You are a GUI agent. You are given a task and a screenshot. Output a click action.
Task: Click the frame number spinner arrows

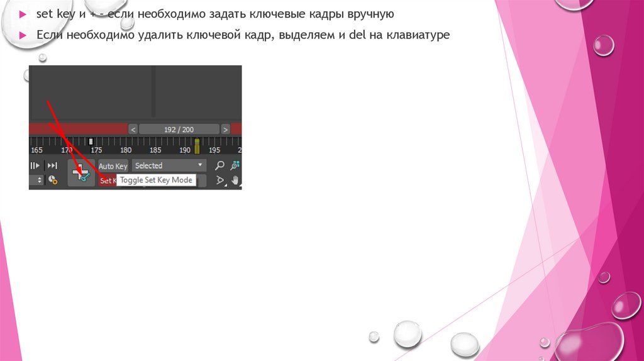click(x=40, y=180)
